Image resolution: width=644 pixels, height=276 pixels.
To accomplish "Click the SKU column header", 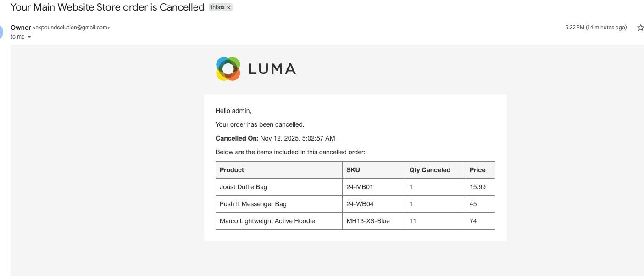I will tap(353, 170).
